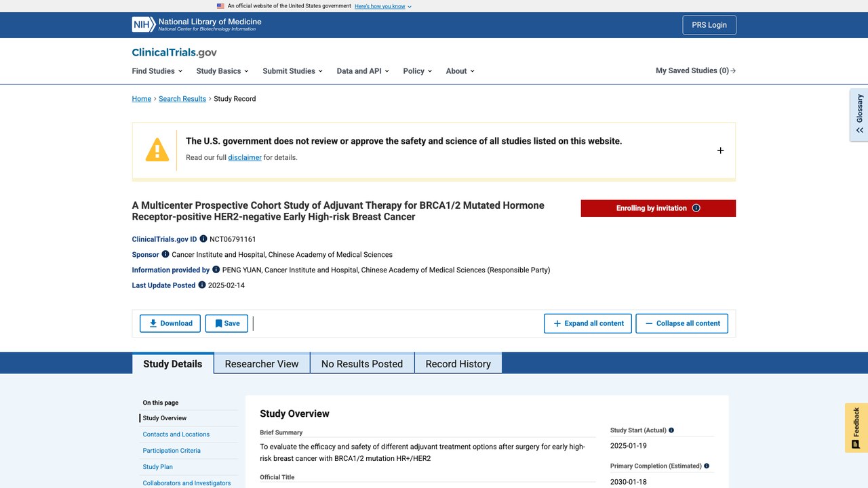Select Study Overview in the on-page navigation
Screen dimensions: 868x488
(x=165, y=418)
